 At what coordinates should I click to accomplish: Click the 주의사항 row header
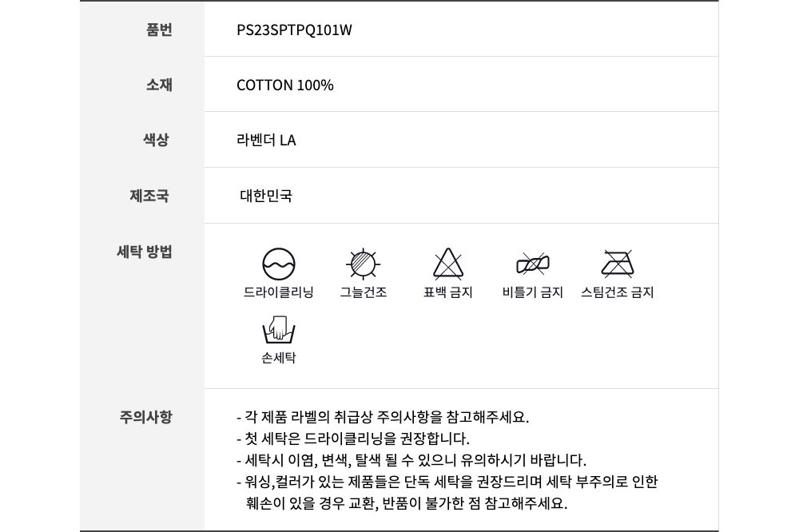pyautogui.click(x=145, y=417)
